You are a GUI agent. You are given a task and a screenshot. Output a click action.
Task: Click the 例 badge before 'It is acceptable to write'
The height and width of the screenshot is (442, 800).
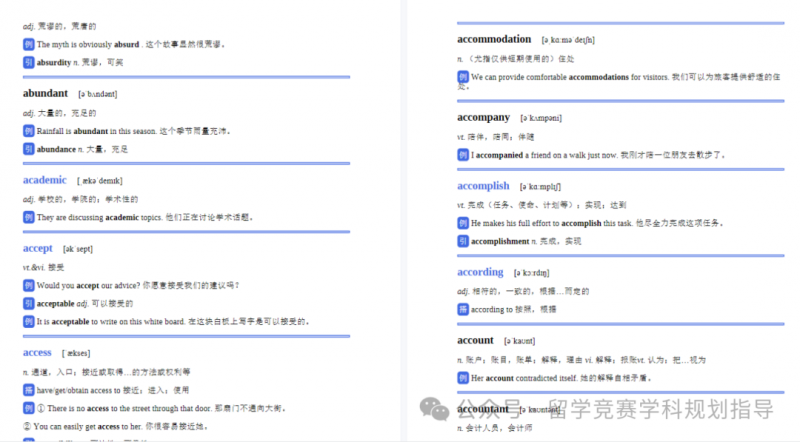point(29,322)
